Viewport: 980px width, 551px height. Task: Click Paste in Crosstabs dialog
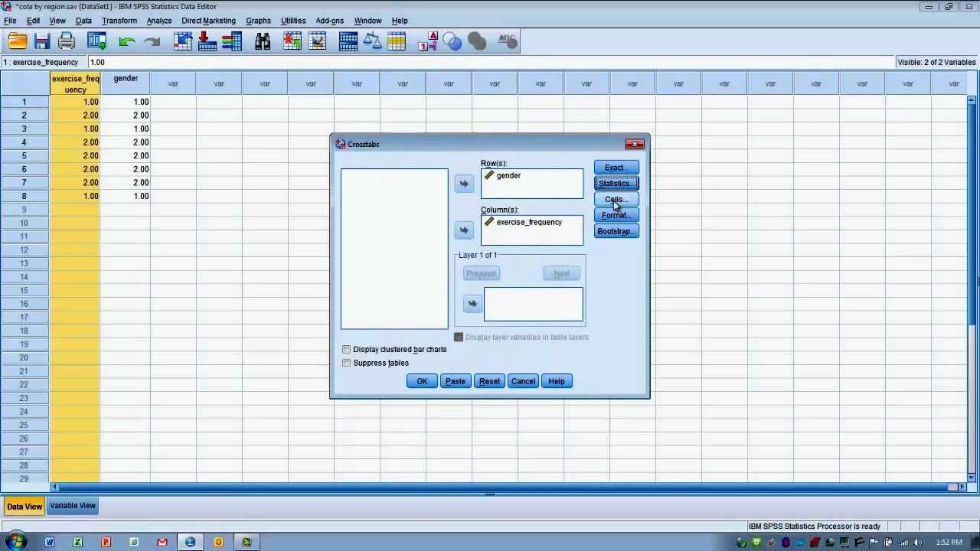point(456,381)
